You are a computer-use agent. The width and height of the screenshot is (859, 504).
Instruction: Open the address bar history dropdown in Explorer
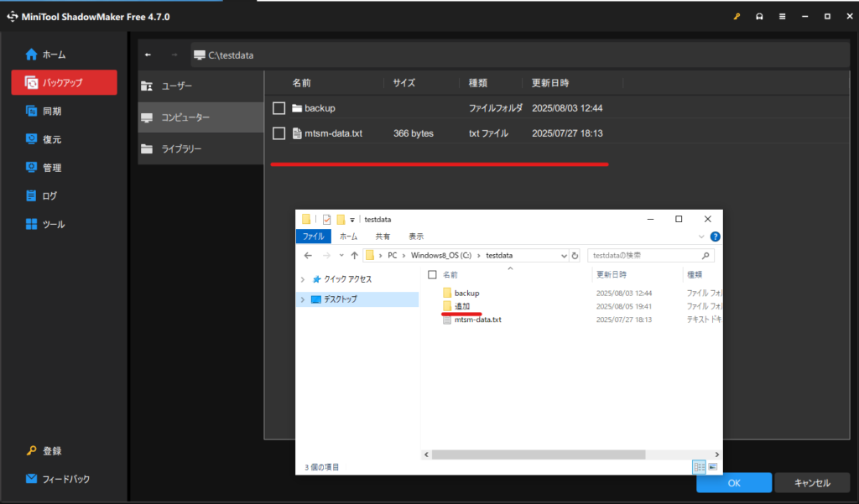coord(564,256)
